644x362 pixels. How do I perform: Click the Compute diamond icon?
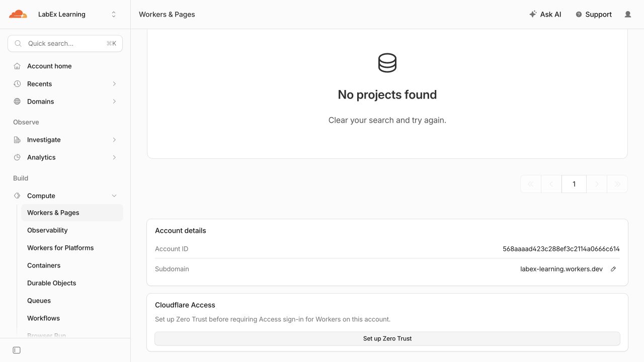pos(17,196)
